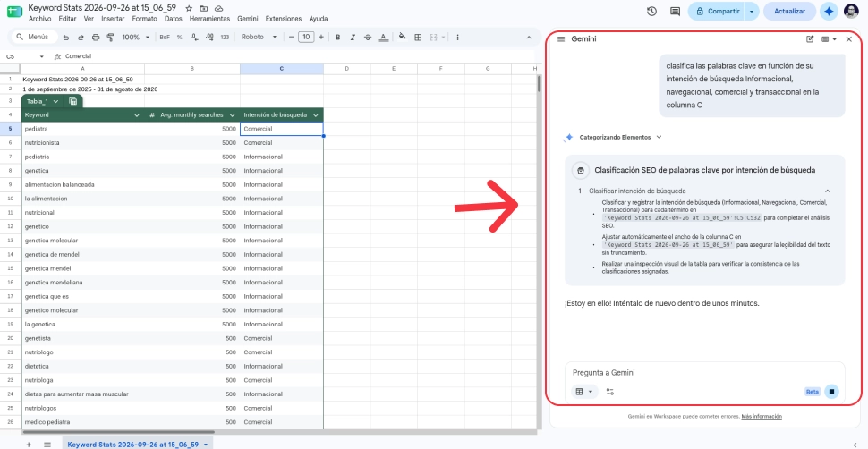Click the table view icon beside Tabla_1
Image resolution: width=868 pixels, height=449 pixels.
tap(73, 101)
